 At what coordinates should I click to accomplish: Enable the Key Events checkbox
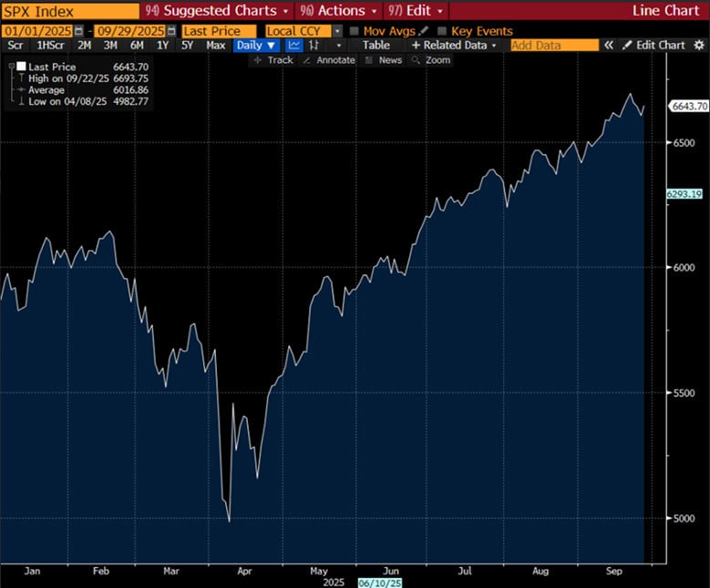coord(442,31)
